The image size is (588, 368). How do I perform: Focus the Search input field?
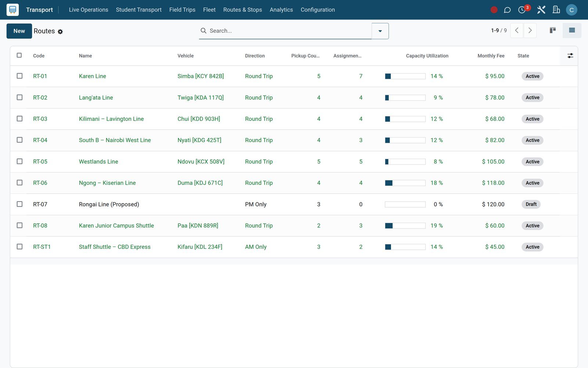tap(290, 31)
